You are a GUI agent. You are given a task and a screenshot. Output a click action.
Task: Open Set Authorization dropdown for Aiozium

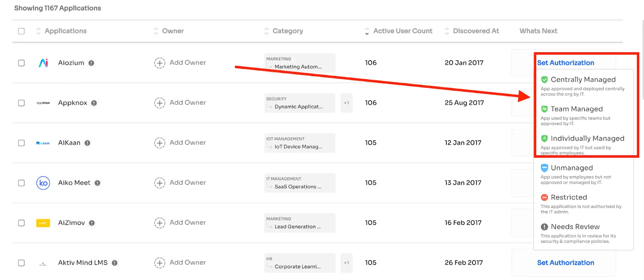(566, 63)
